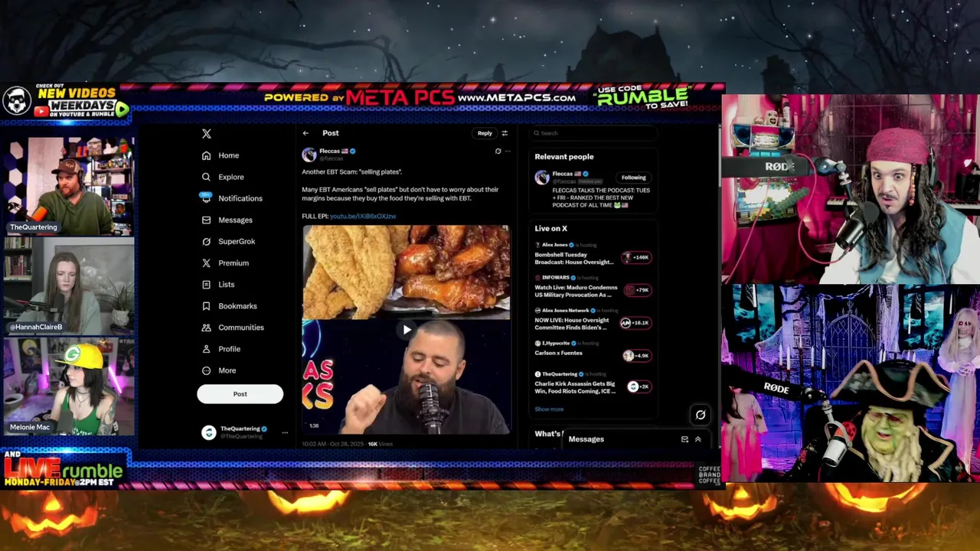The width and height of the screenshot is (980, 551).
Task: Click the post timestamp 10:02 AM Oct 28
Action: [332, 444]
